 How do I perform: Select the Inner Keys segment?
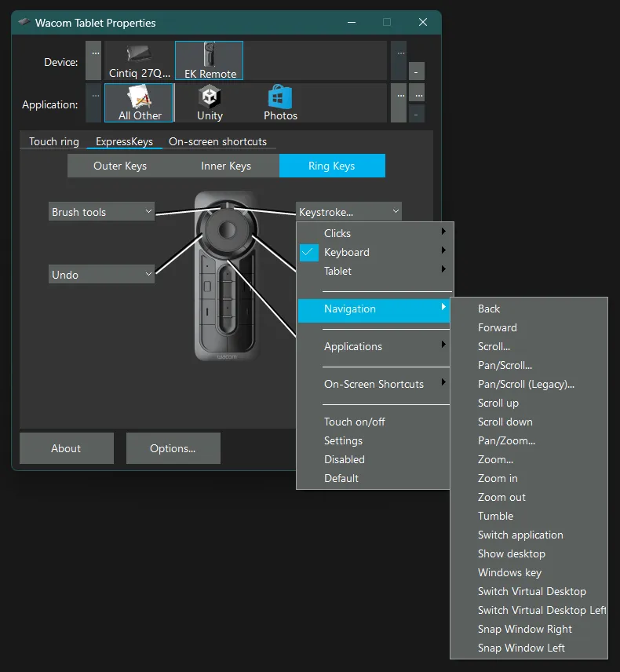[x=226, y=166]
